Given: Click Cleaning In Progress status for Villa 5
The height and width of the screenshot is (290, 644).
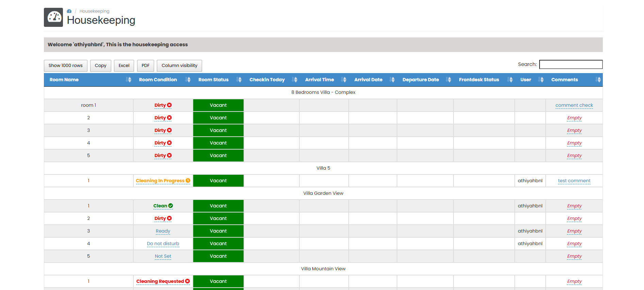Looking at the screenshot, I should tap(163, 181).
